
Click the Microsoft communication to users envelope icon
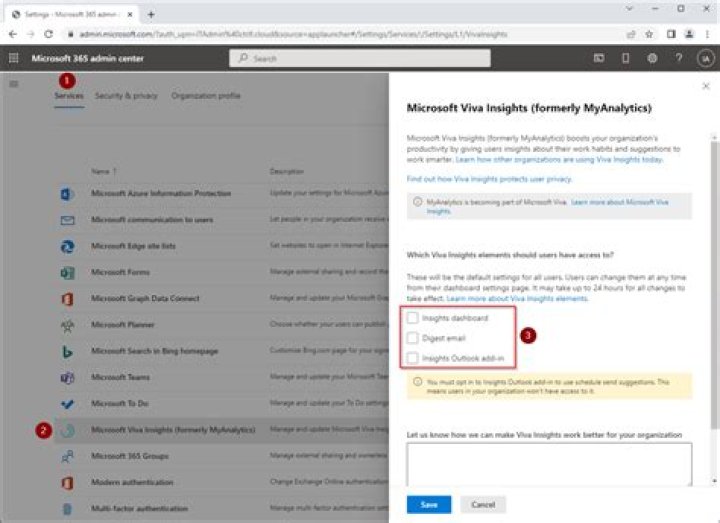(x=68, y=220)
